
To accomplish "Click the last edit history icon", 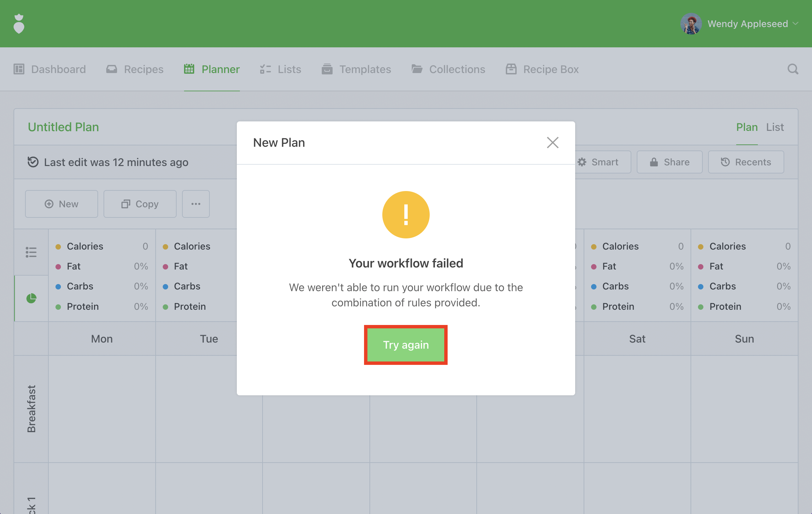I will (x=33, y=162).
